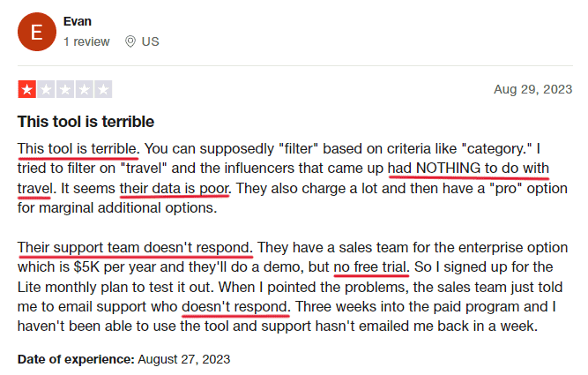The height and width of the screenshot is (375, 588).
Task: Click the location pin icon
Action: click(x=130, y=41)
